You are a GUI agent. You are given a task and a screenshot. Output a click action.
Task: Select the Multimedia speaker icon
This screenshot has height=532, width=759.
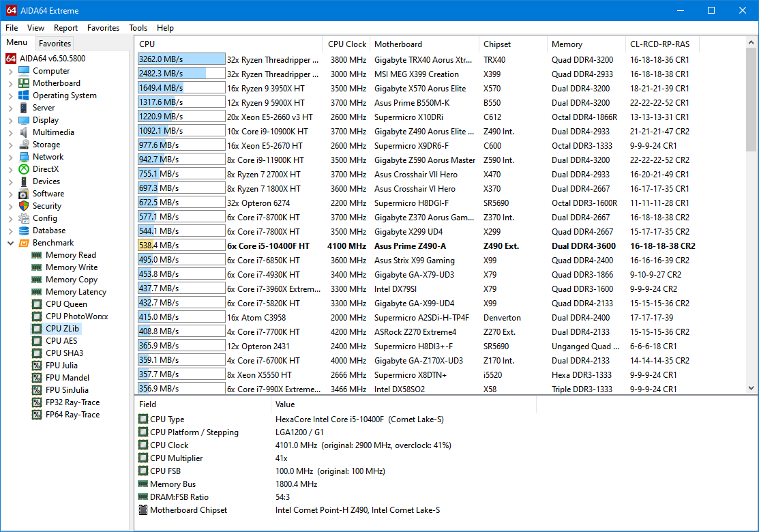(x=24, y=132)
